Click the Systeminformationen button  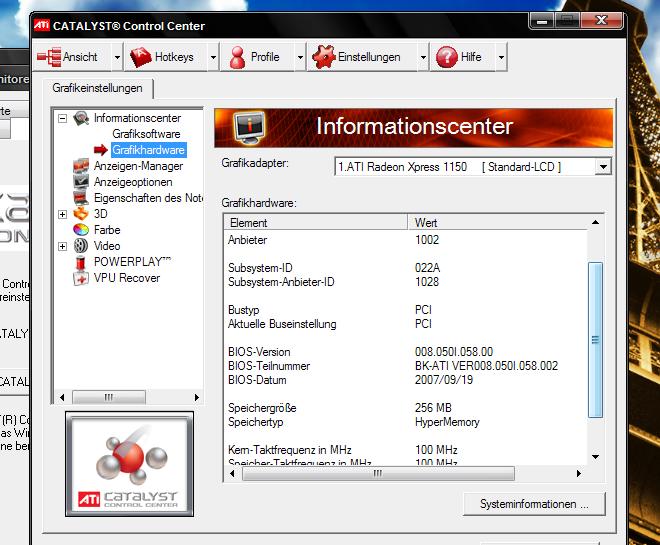(x=534, y=504)
